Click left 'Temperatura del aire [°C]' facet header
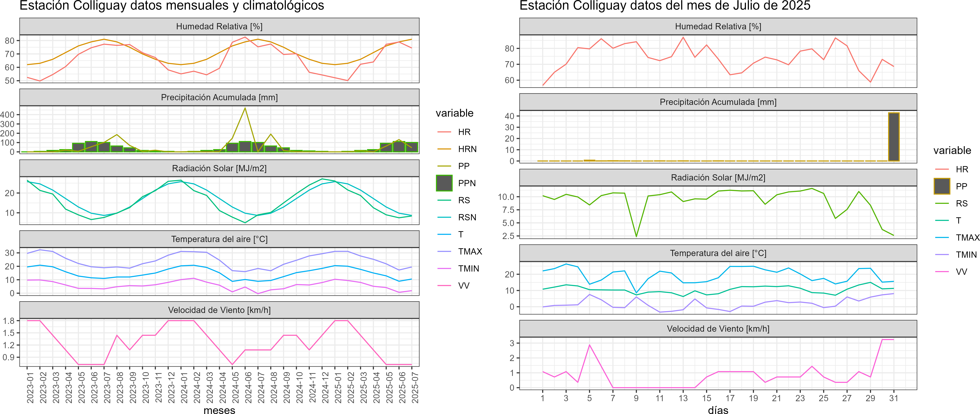 pos(220,239)
